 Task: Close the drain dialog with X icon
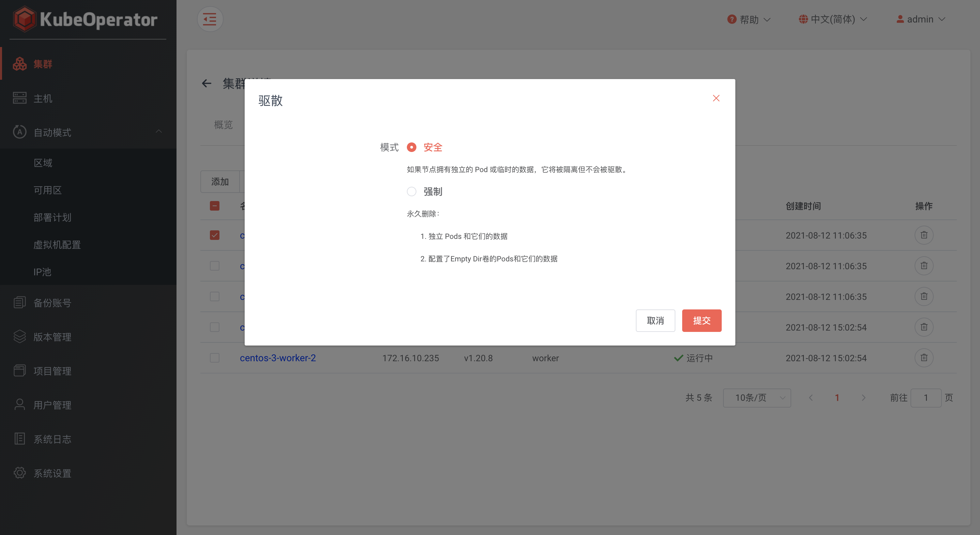point(716,98)
